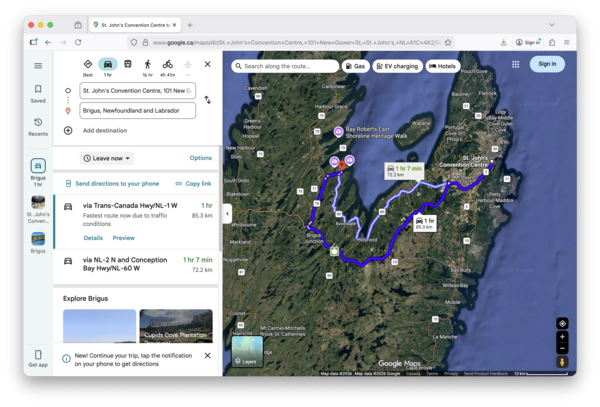Open Brigus 1 hr recent directions in sidebar
Screen dimensions: 600x407
38,173
